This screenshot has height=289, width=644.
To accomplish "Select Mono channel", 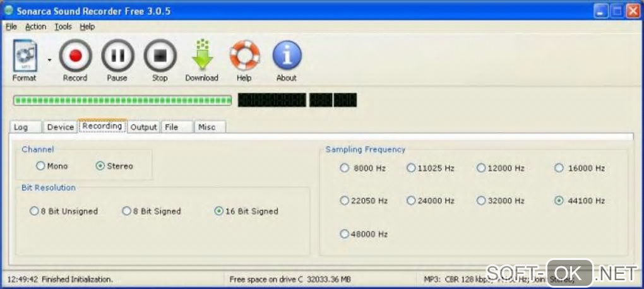I will click(52, 166).
